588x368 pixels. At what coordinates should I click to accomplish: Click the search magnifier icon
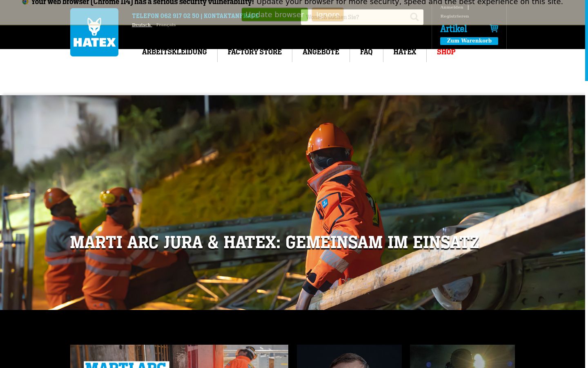click(x=414, y=17)
